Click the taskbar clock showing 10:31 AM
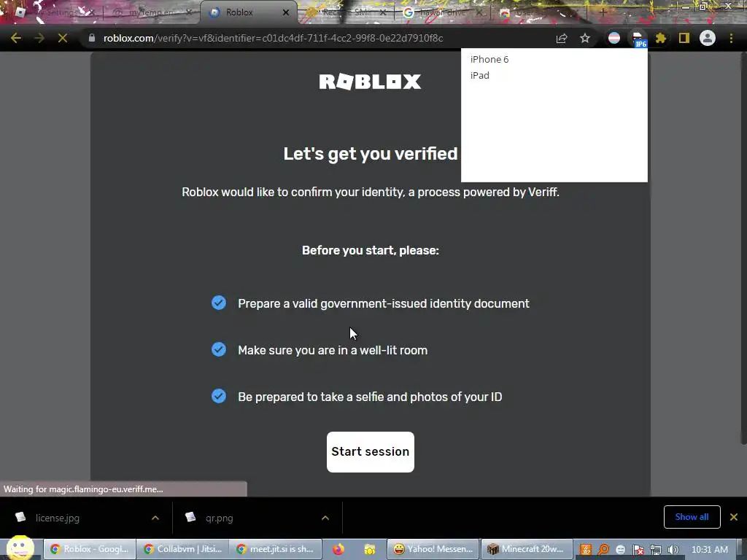747x560 pixels. (709, 550)
